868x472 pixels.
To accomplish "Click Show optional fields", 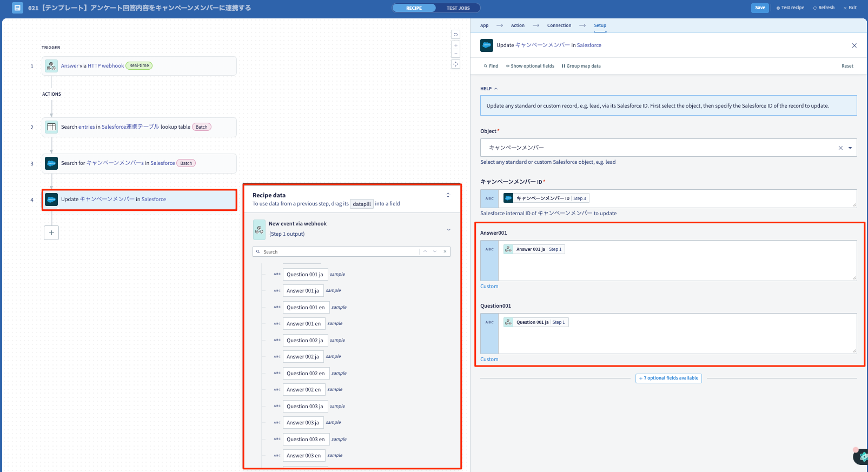I will point(530,66).
